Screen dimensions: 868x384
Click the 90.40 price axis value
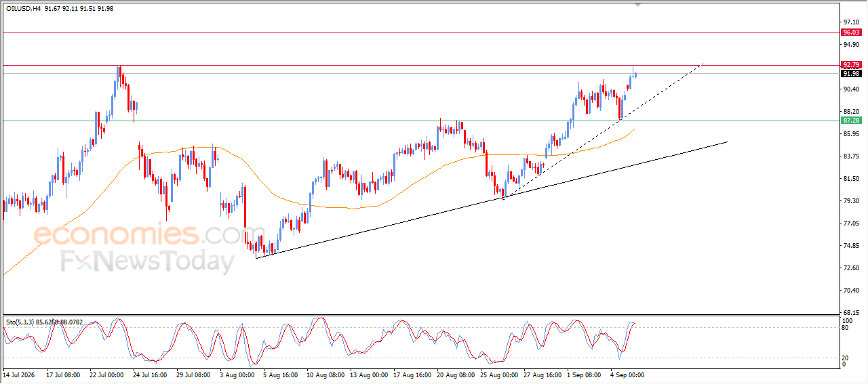(851, 89)
